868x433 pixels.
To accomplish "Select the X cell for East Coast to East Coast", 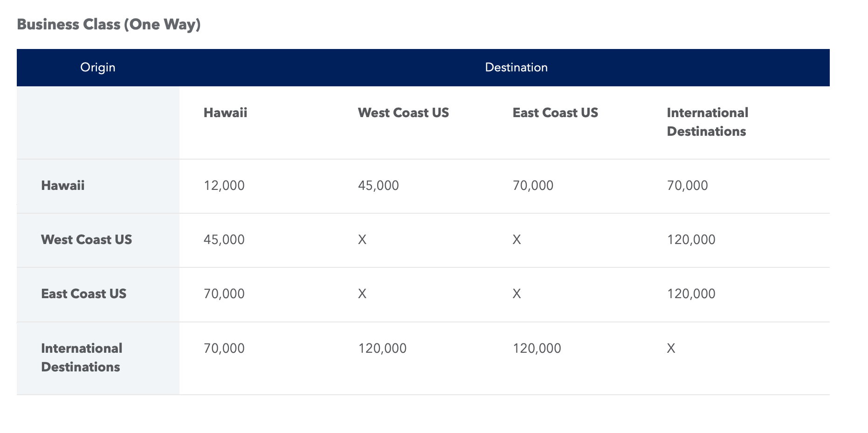I will (517, 293).
